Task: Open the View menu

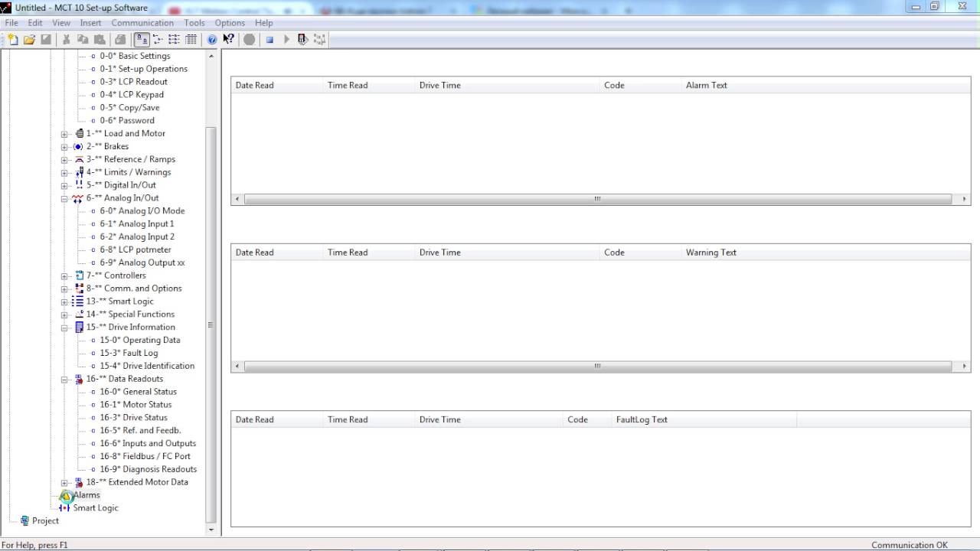Action: 61,23
